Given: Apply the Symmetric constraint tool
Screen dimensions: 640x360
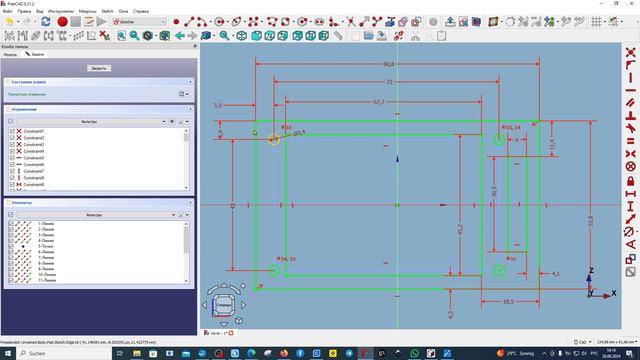Looking at the screenshot, I should coord(631,153).
